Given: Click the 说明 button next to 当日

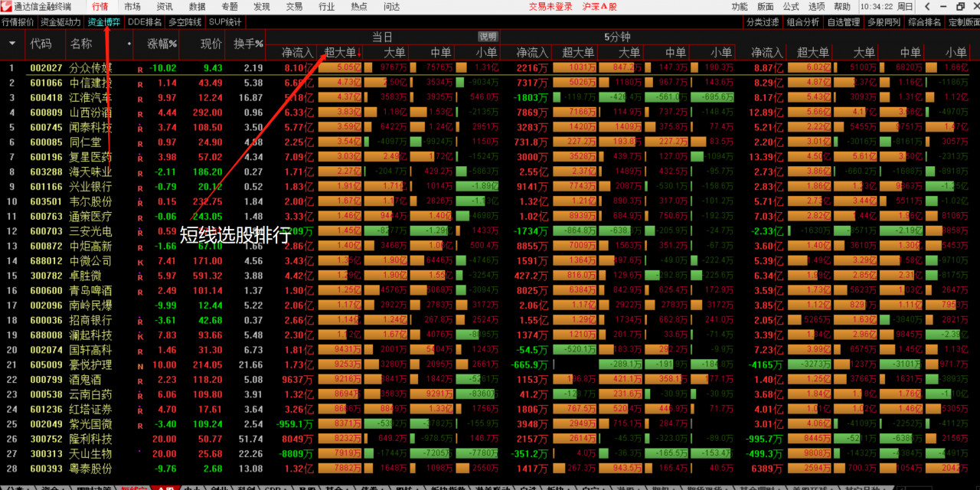Looking at the screenshot, I should coord(488,37).
